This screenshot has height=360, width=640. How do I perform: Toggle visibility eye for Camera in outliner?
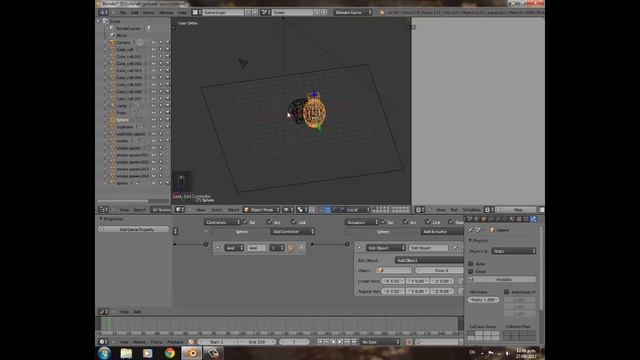point(154,42)
